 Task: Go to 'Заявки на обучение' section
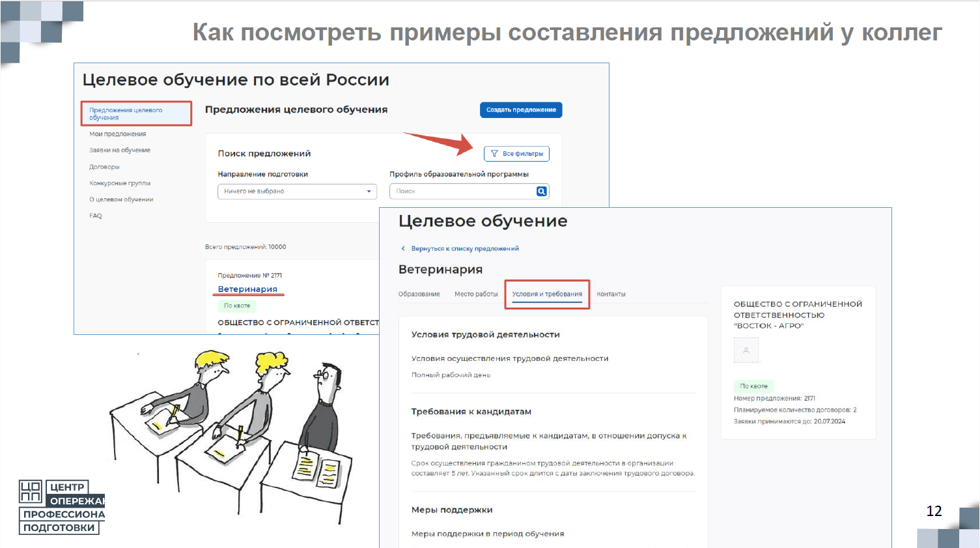click(120, 150)
